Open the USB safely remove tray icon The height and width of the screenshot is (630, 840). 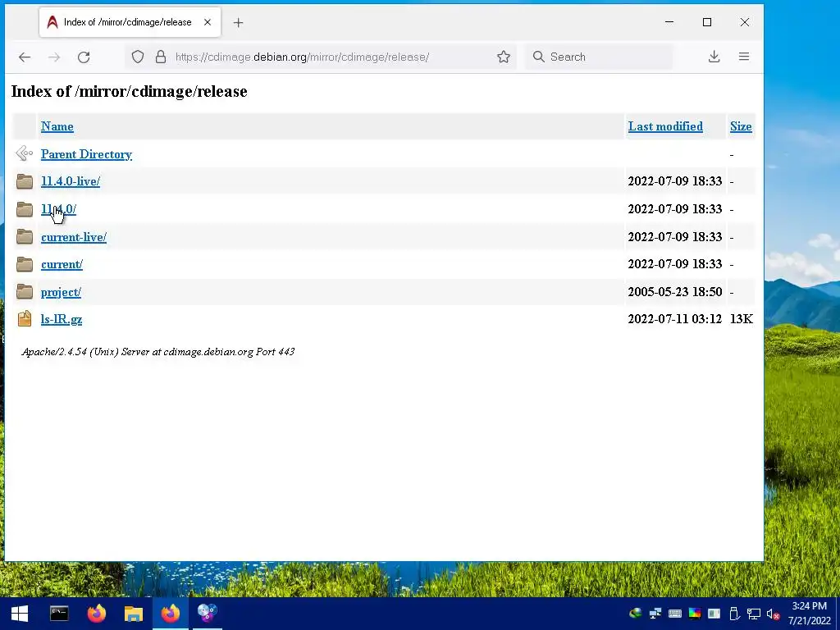(x=734, y=614)
